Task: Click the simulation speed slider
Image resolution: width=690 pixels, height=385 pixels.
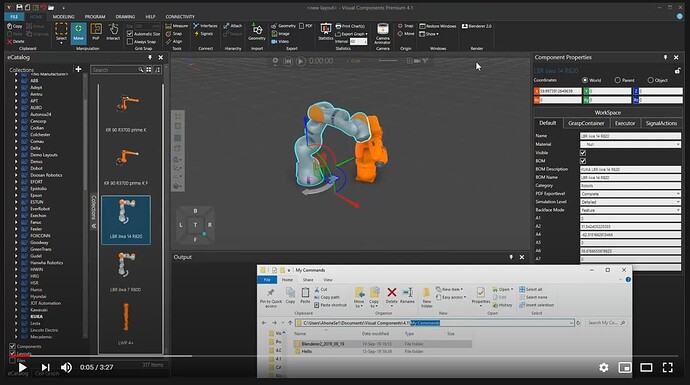Action: click(x=388, y=61)
